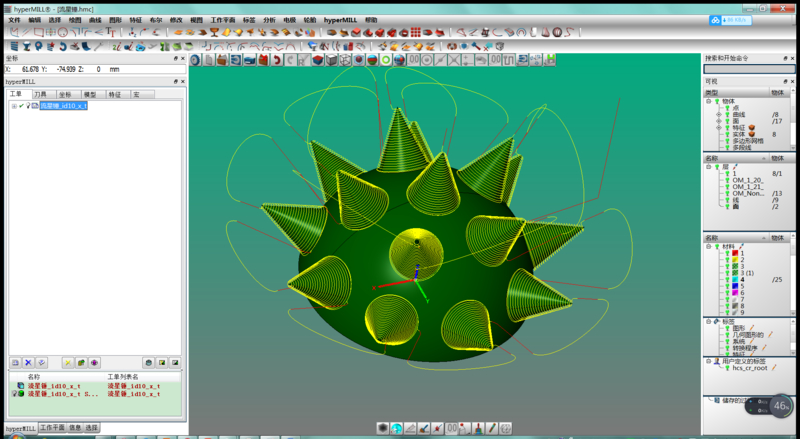Select the red color swatch of material 1
800x439 pixels.
[x=735, y=253]
